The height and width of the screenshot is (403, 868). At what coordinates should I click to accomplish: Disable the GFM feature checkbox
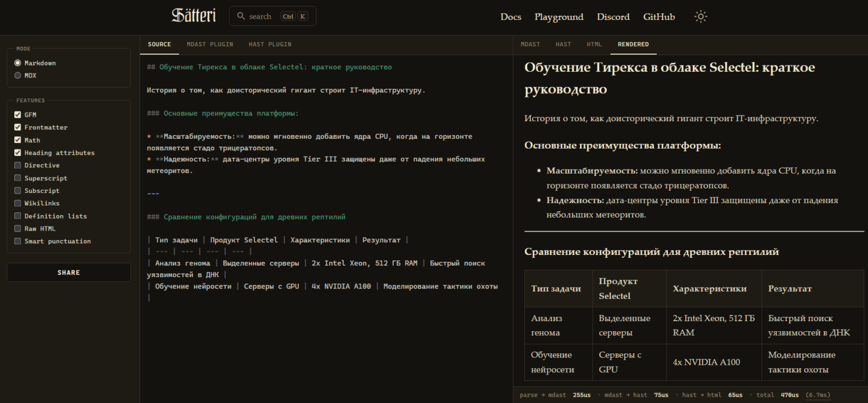[18, 115]
